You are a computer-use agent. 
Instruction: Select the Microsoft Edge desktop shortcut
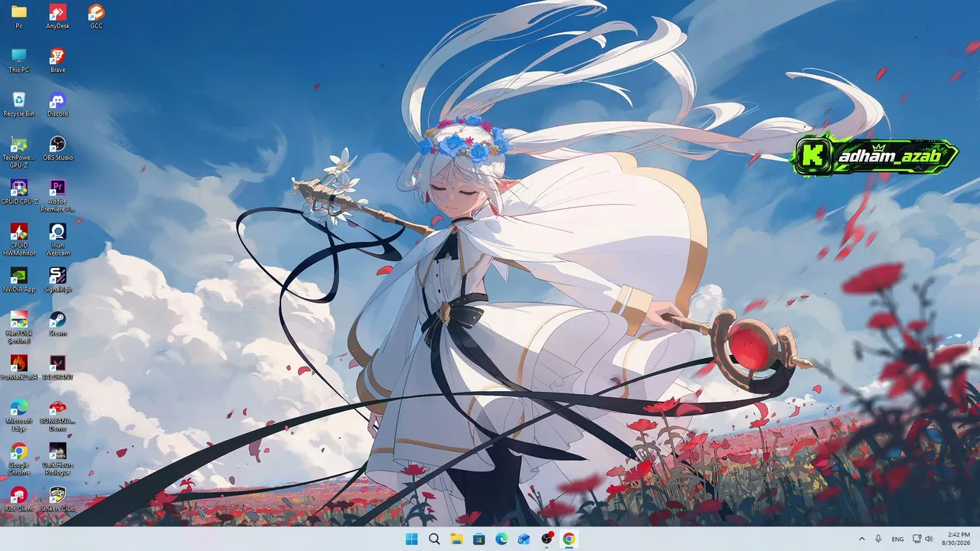pos(19,416)
